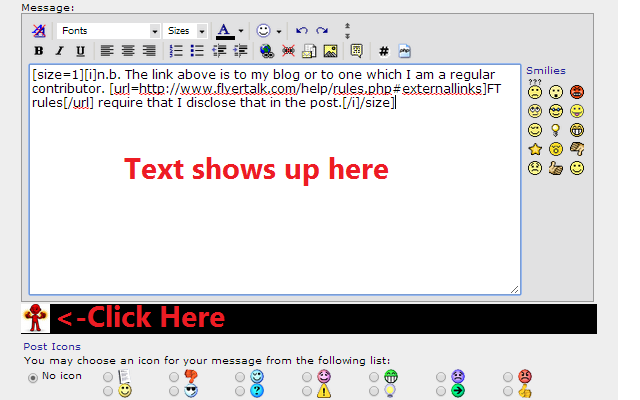The width and height of the screenshot is (640, 400).
Task: Select the red thumbs down post icon radio
Action: pyautogui.click(x=174, y=376)
